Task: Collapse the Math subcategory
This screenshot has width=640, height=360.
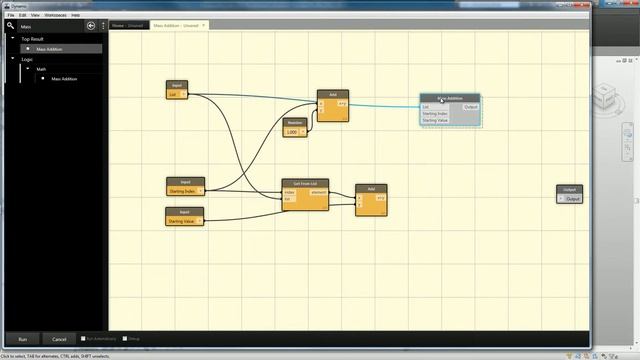Action: tap(28, 69)
